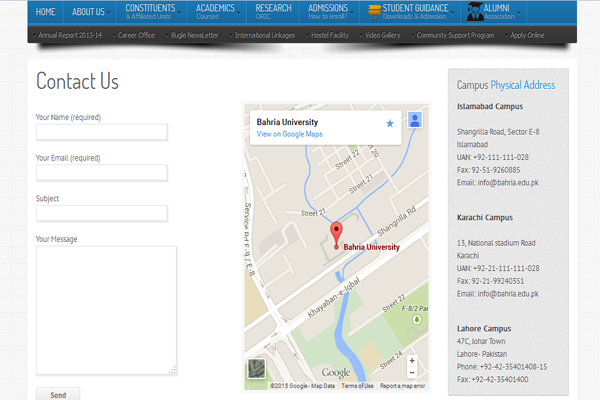Click Report a map error link
The width and height of the screenshot is (600, 400).
[x=402, y=386]
